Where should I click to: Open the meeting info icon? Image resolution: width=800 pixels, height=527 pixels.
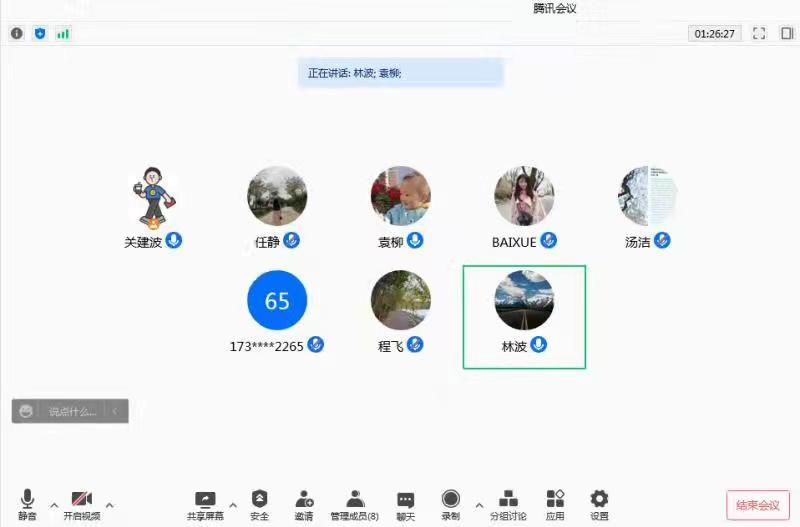(x=17, y=33)
